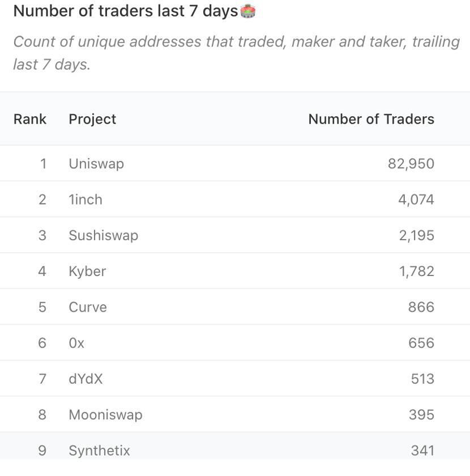Viewport: 470px width, 476px height.
Task: Select the 4,074 traders value
Action: (416, 199)
